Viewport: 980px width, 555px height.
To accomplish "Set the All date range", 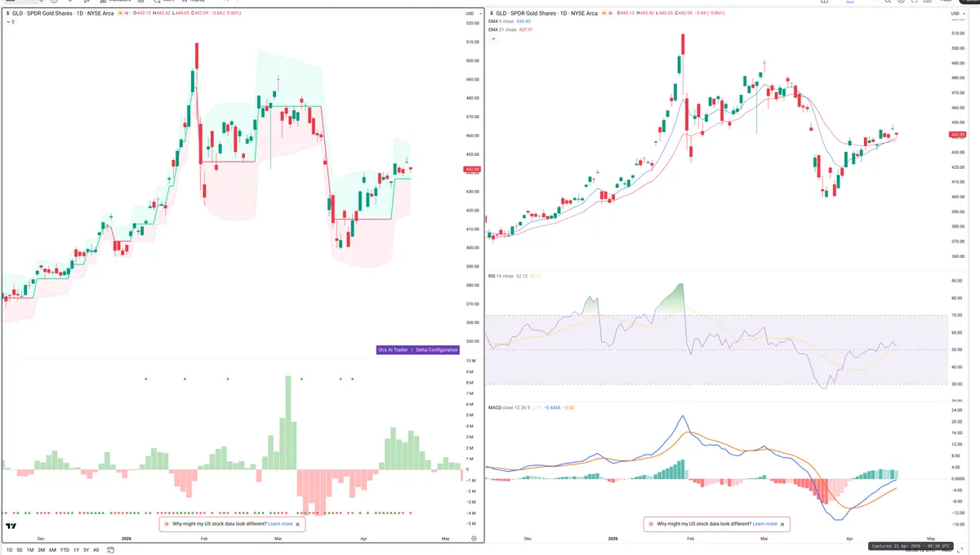I will (96, 550).
